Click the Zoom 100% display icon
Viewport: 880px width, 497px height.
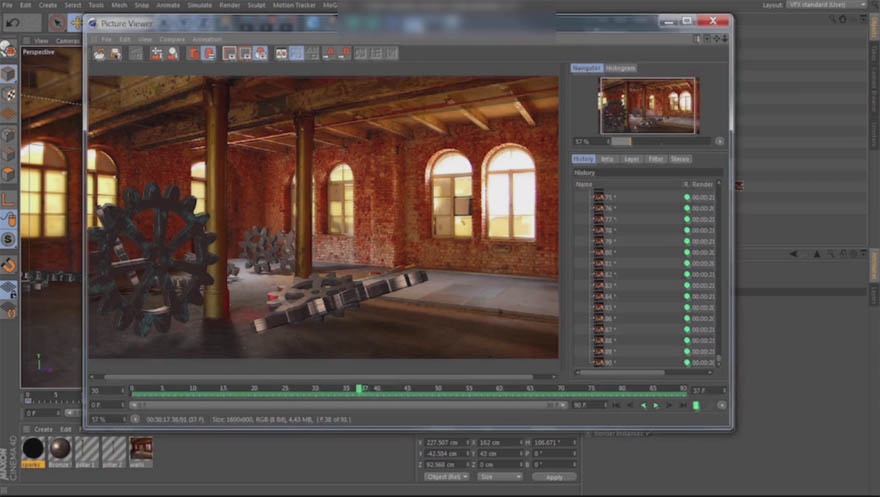pos(245,53)
